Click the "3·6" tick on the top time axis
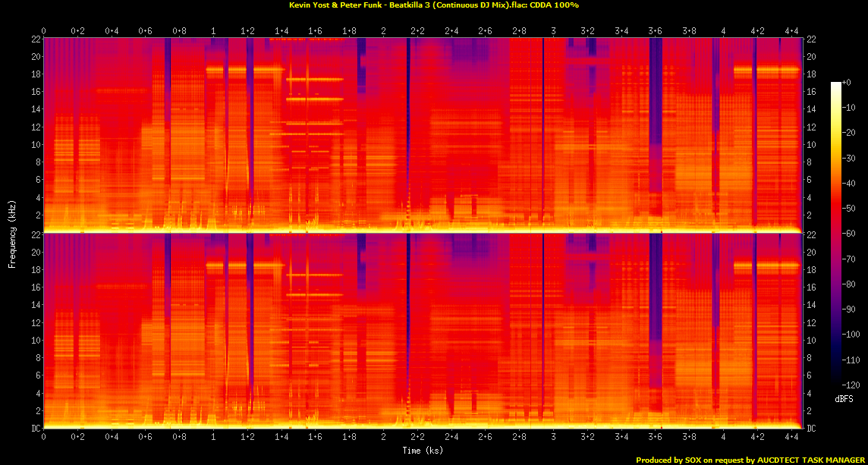Image resolution: width=868 pixels, height=465 pixels. pos(656,30)
